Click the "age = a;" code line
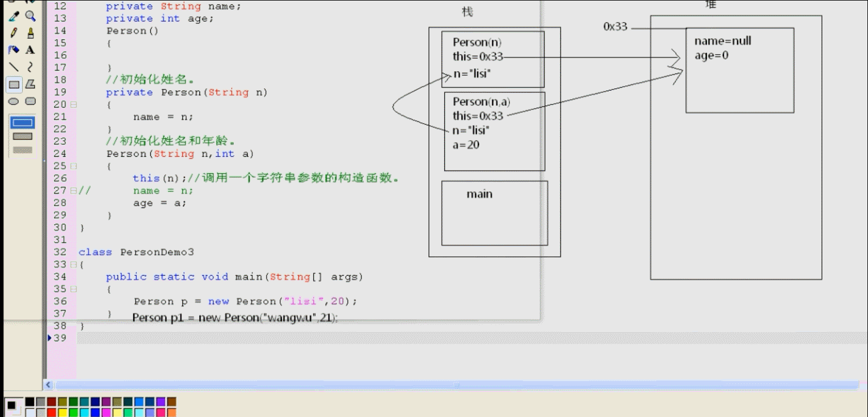The image size is (868, 417). [160, 203]
